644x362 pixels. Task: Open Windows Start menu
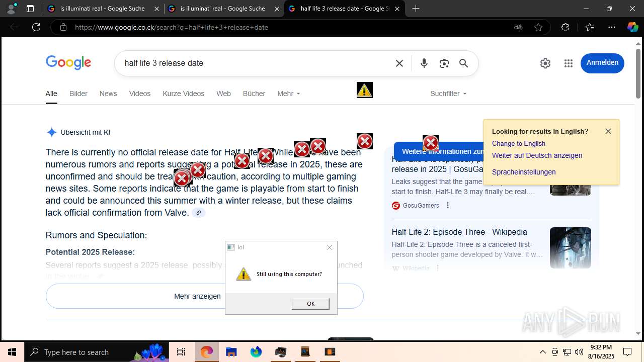click(12, 352)
